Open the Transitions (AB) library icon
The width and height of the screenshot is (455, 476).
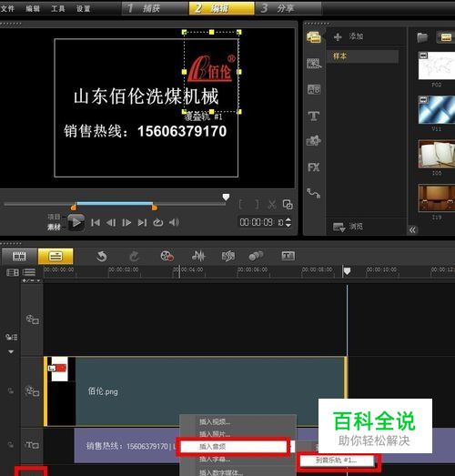[x=314, y=89]
